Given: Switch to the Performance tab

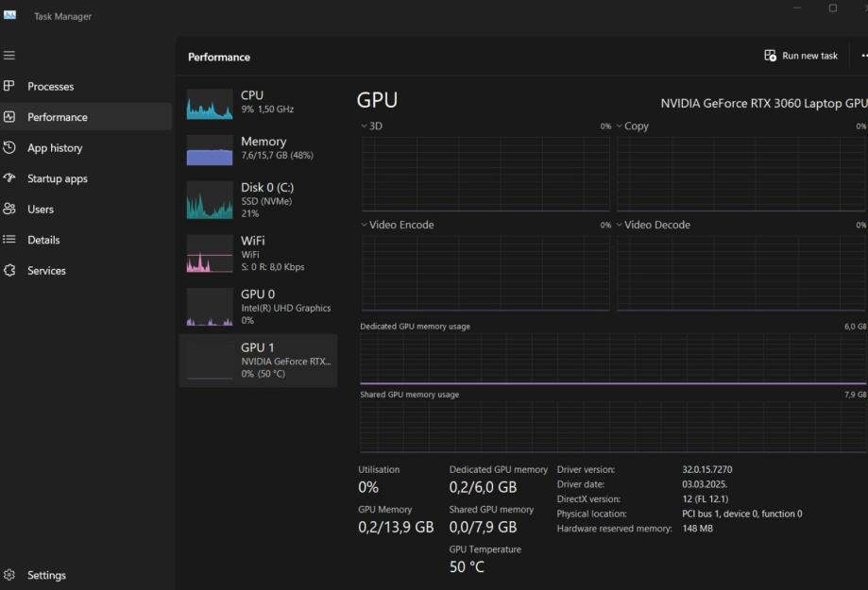Looking at the screenshot, I should point(57,117).
